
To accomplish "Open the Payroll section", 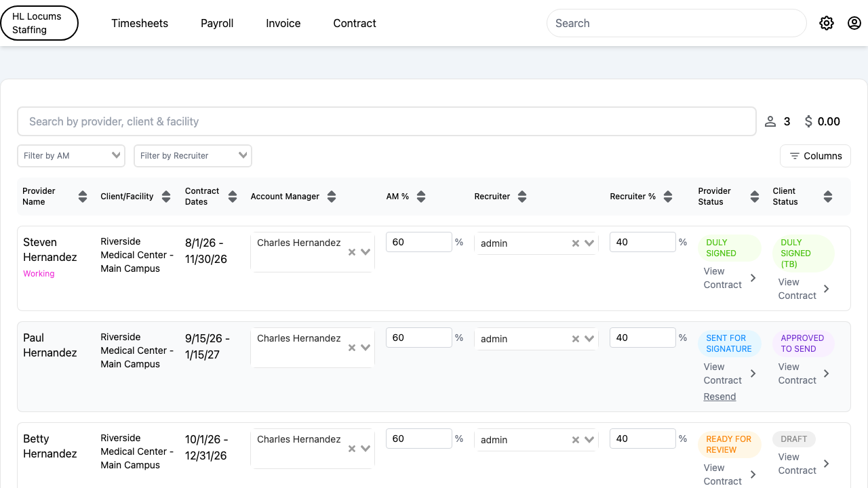I will tap(217, 23).
